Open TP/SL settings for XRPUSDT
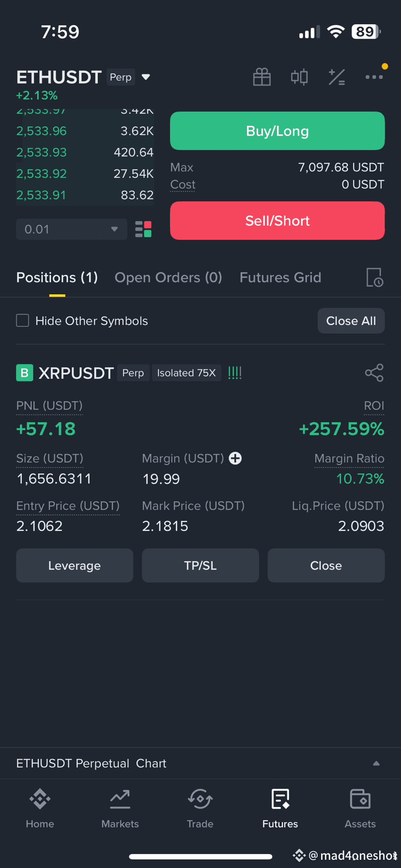This screenshot has width=401, height=868. click(200, 565)
